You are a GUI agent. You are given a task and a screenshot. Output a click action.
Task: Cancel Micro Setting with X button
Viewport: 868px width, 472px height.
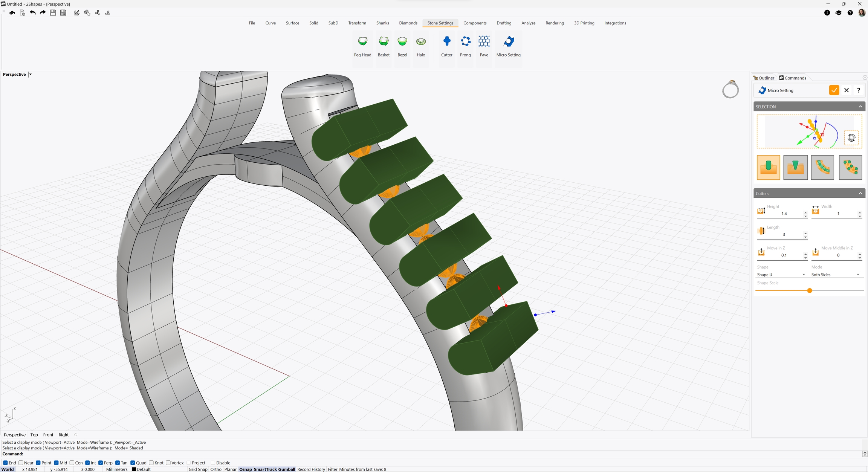pyautogui.click(x=846, y=90)
